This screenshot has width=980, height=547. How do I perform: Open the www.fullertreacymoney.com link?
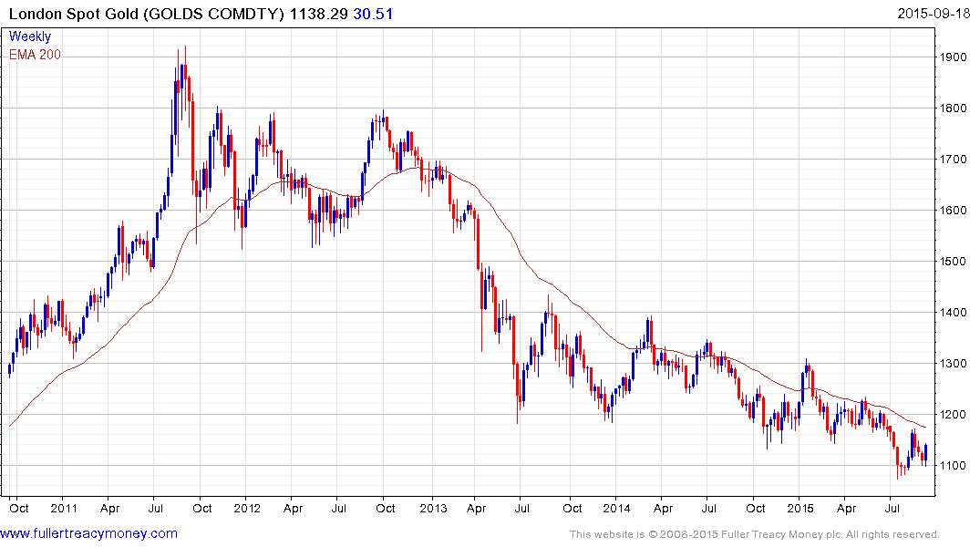coord(88,533)
